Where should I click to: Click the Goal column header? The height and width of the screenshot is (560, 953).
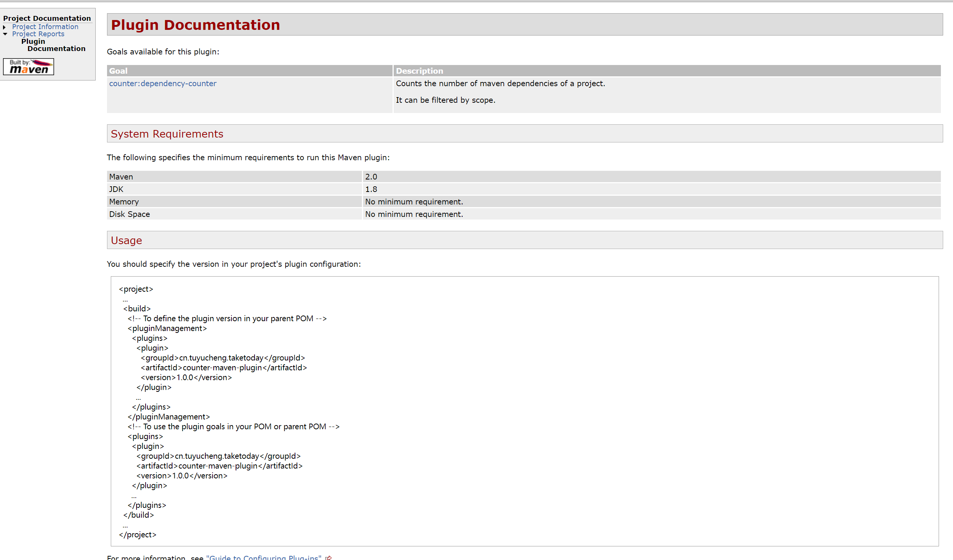click(250, 71)
